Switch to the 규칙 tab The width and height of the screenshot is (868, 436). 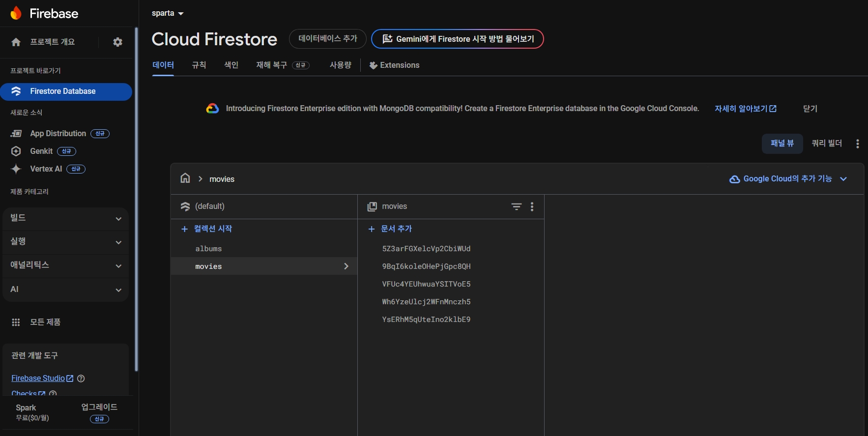[199, 65]
